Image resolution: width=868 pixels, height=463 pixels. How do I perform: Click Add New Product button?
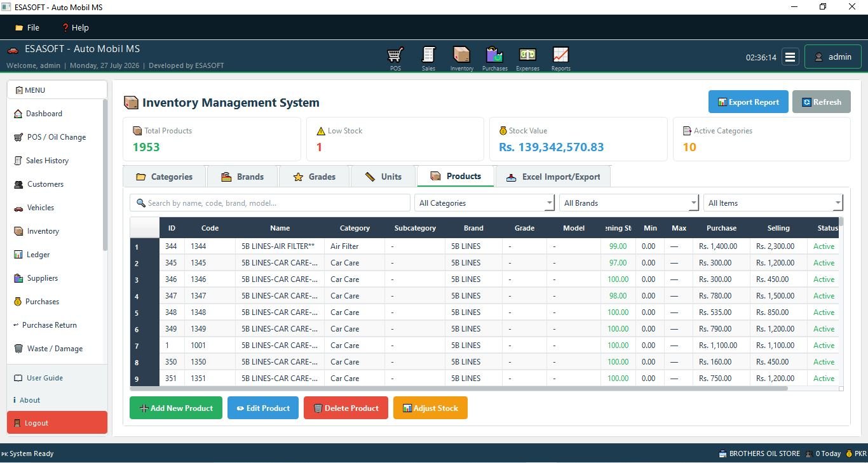176,408
